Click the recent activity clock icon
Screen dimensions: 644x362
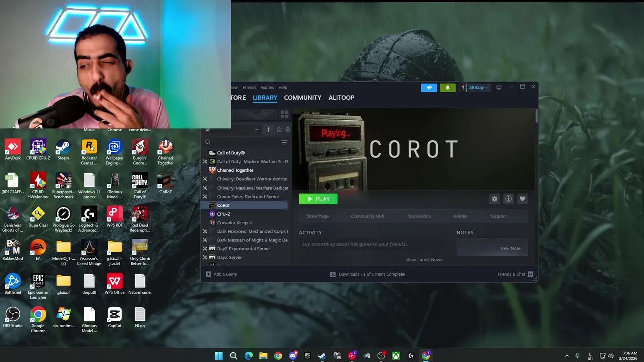[279, 130]
